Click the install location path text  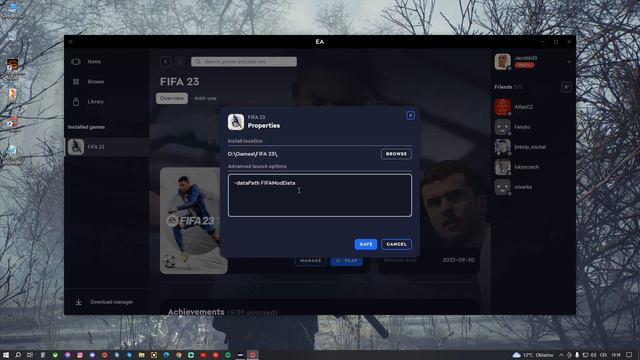253,154
